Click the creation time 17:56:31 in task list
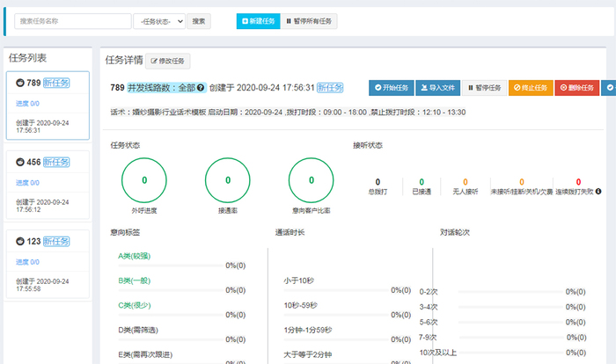616x364 pixels. pyautogui.click(x=28, y=130)
